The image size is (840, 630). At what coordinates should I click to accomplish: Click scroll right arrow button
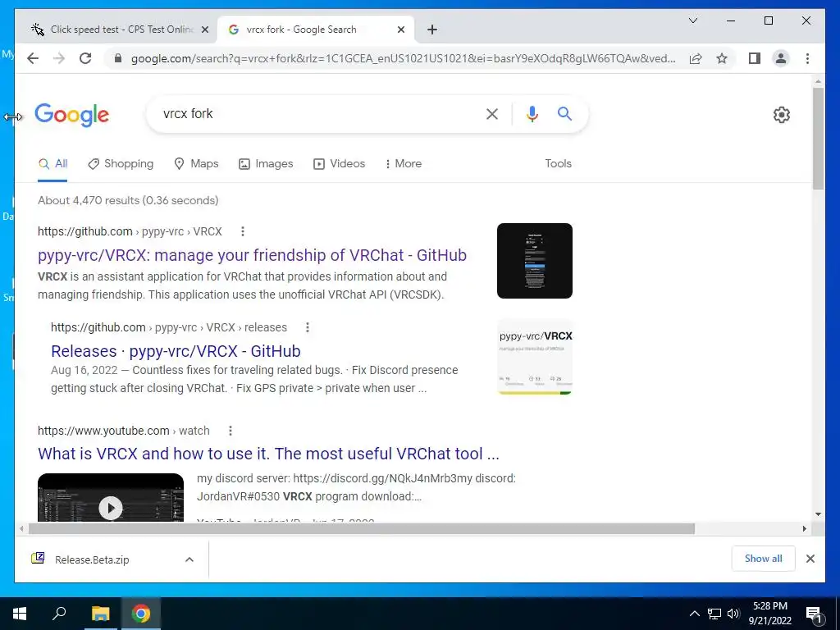click(x=805, y=529)
